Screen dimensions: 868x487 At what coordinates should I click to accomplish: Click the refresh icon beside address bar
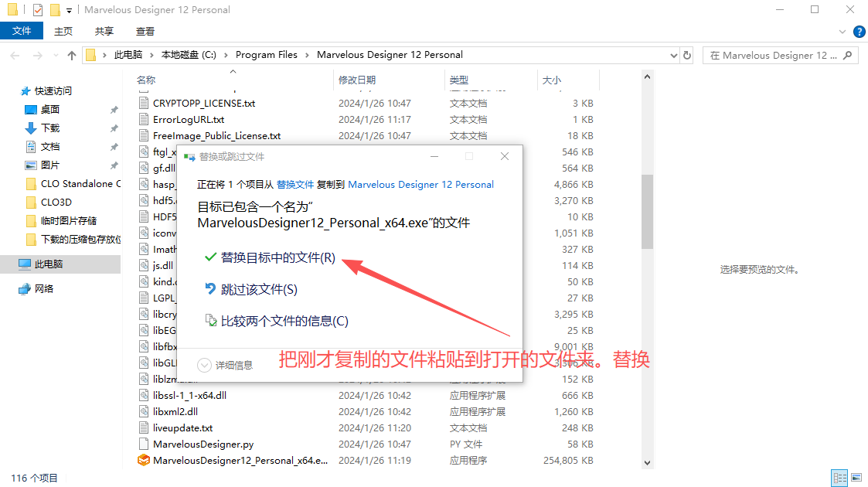(x=687, y=55)
